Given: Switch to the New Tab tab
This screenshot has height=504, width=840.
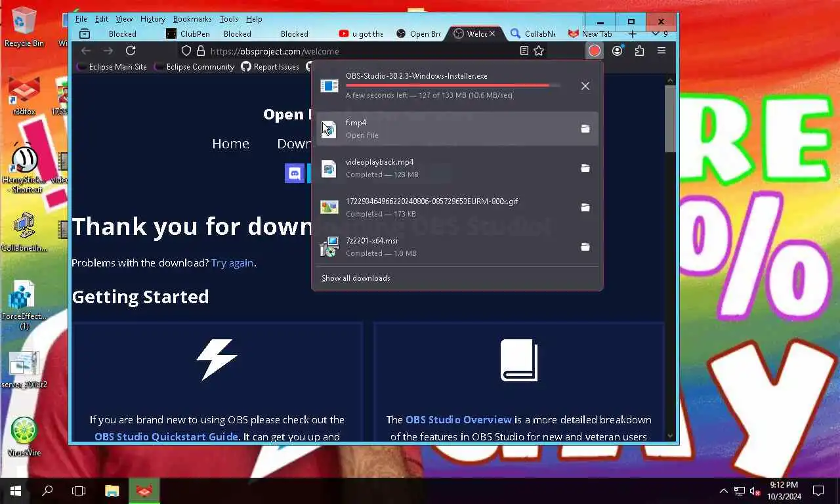Looking at the screenshot, I should pos(590,33).
